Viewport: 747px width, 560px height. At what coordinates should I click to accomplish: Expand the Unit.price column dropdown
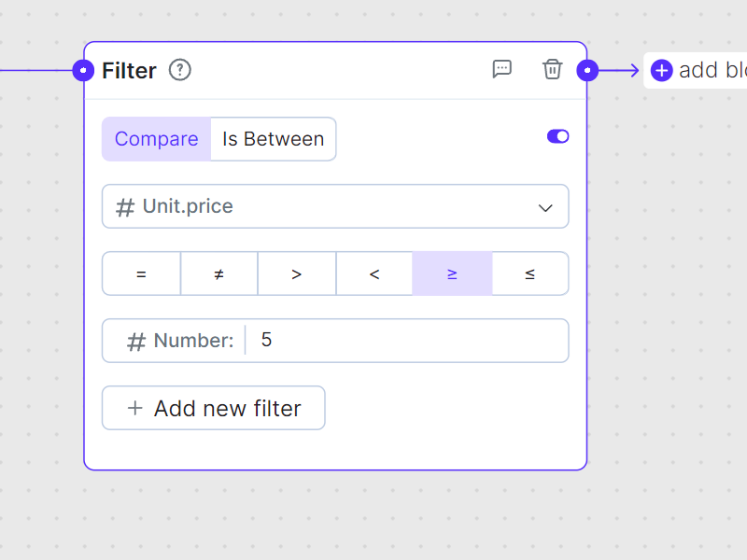545,207
